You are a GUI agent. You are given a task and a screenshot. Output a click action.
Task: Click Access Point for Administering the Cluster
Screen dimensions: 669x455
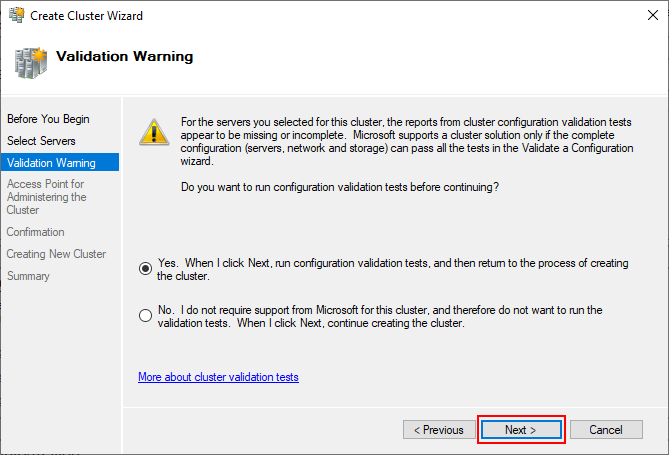(x=47, y=197)
